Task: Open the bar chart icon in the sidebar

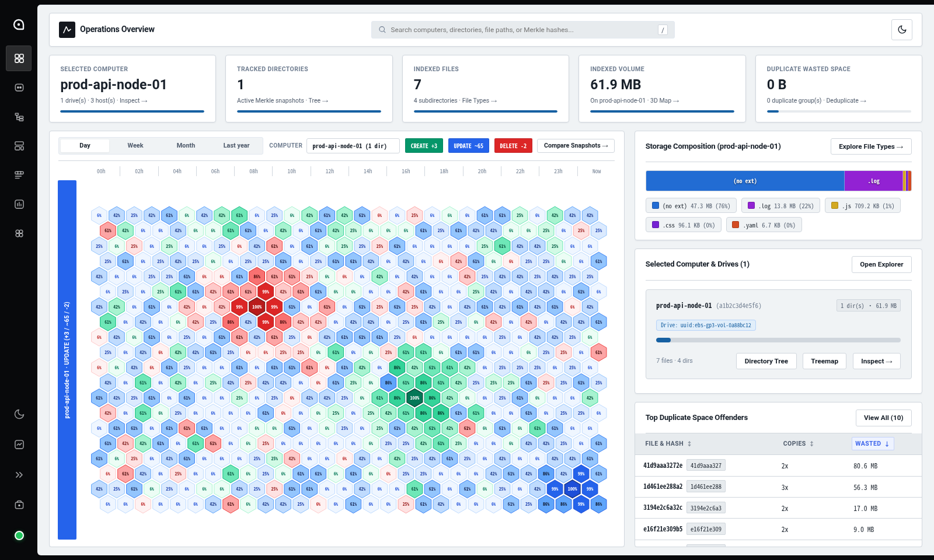Action: [19, 204]
